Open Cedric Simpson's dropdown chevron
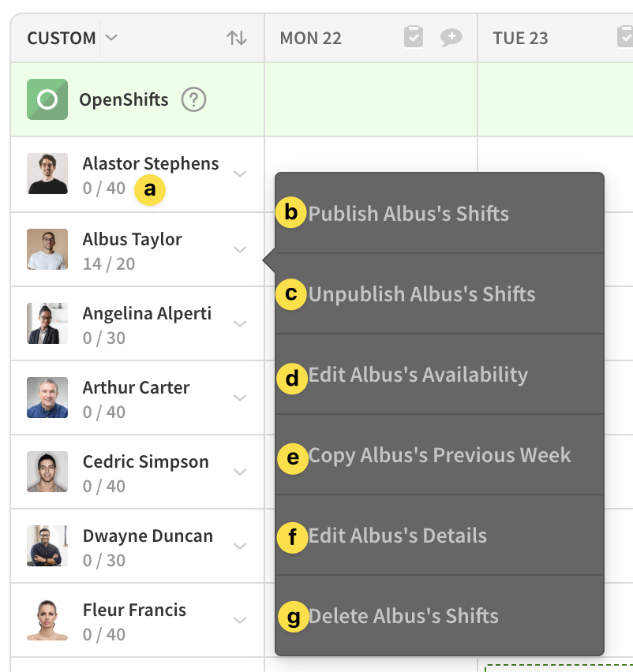This screenshot has width=633, height=672. click(x=240, y=472)
